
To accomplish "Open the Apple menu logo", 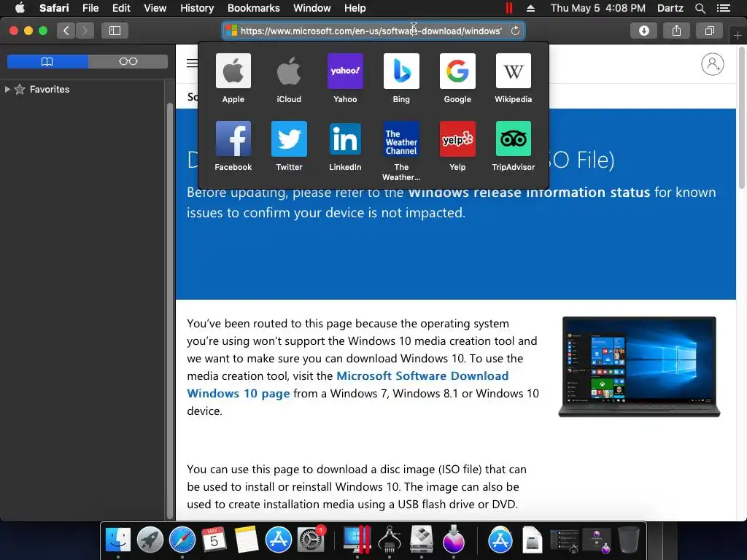I will click(20, 7).
